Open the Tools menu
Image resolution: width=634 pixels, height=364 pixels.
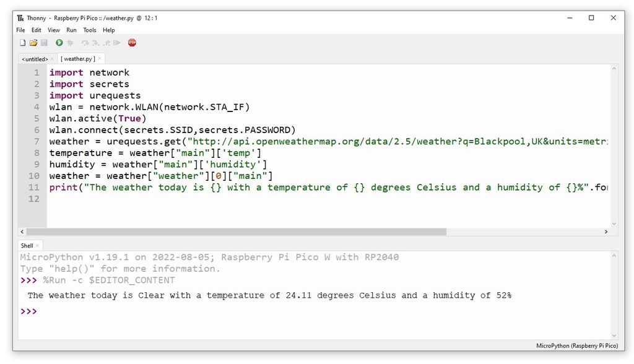click(89, 29)
